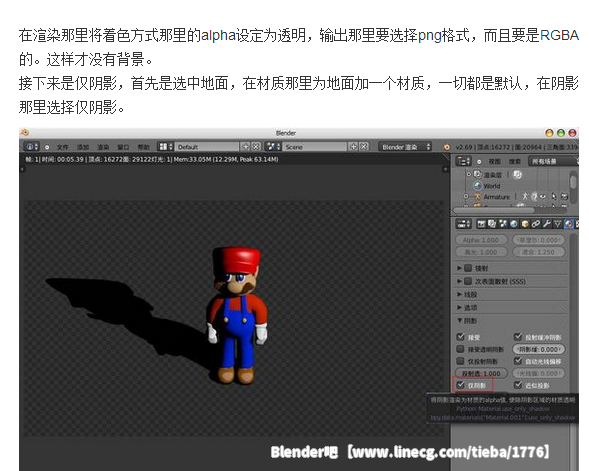This screenshot has width=589, height=471.
Task: Select the Render properties tab icon
Action: pyautogui.click(x=481, y=224)
